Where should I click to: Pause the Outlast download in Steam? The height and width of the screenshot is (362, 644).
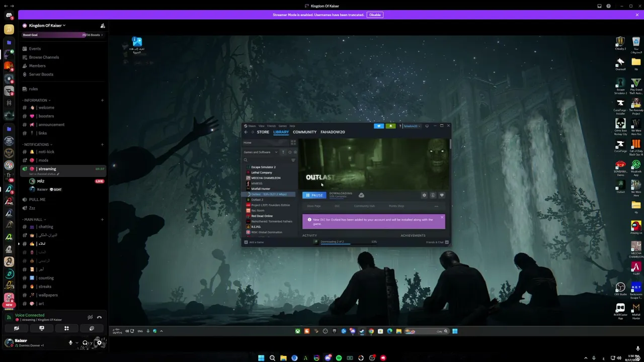tap(314, 195)
